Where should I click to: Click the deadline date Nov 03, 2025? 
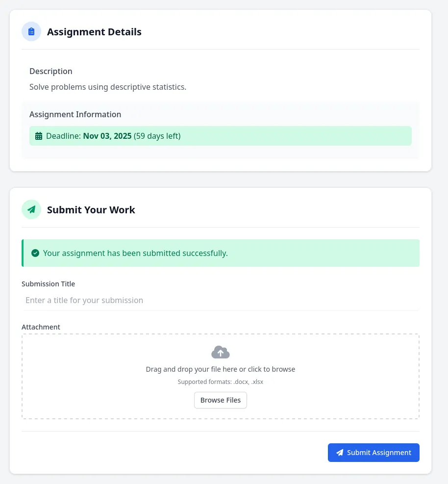tap(107, 136)
